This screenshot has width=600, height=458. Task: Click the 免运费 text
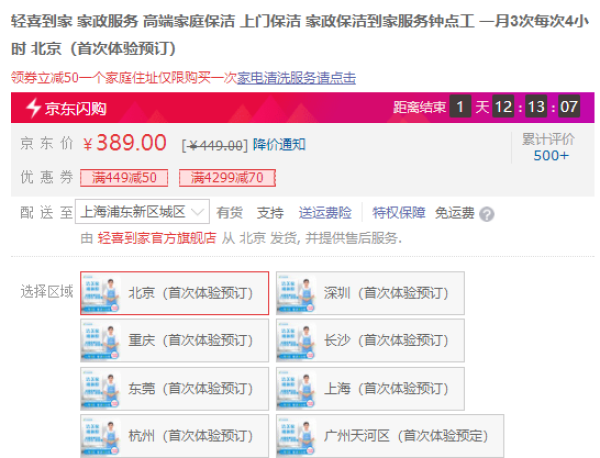[x=455, y=213]
